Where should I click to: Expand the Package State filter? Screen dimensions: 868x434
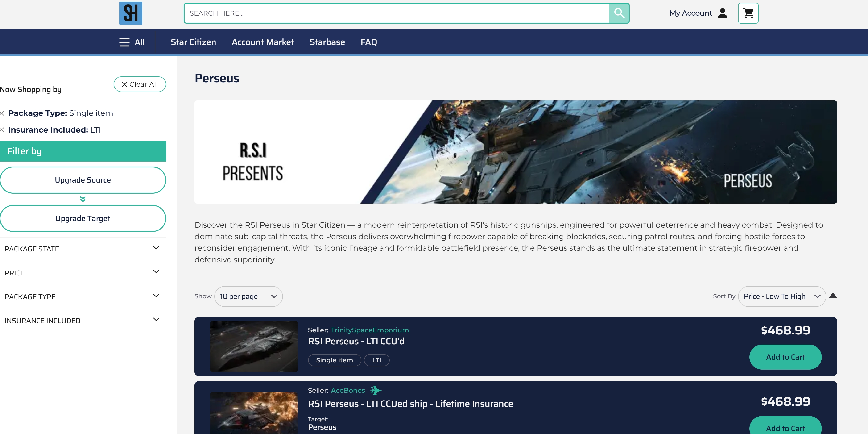(83, 249)
